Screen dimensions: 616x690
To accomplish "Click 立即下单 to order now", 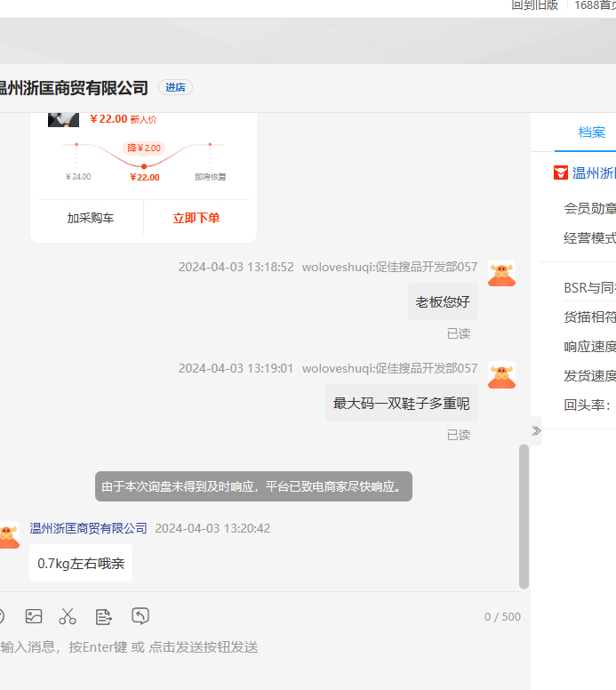I will [x=196, y=218].
